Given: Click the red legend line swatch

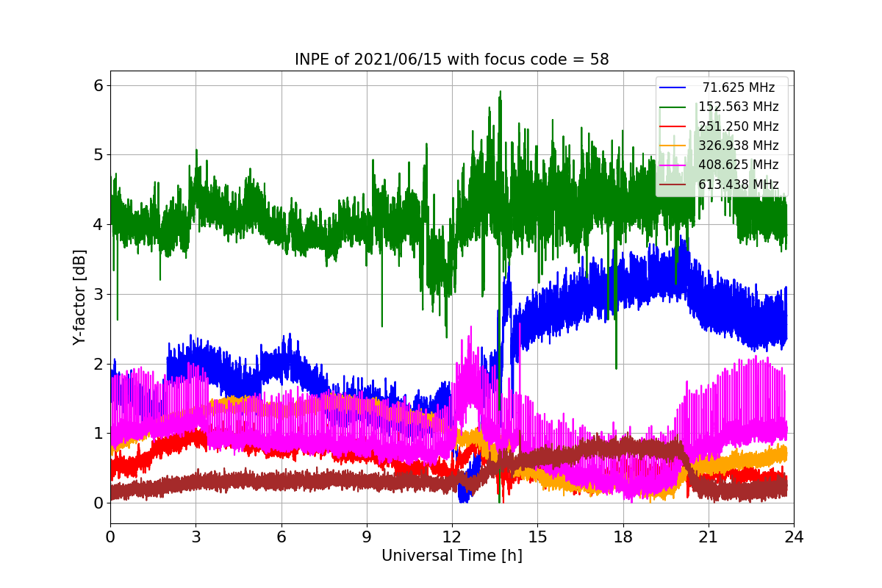Looking at the screenshot, I should 673,126.
